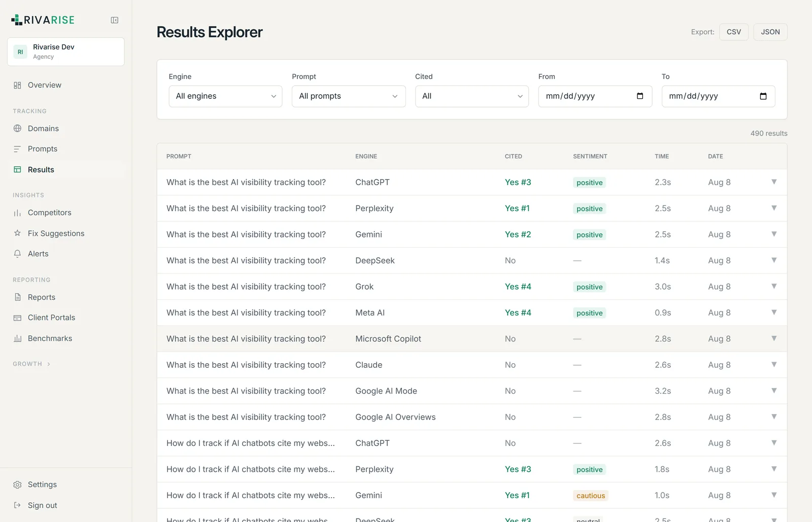812x522 pixels.
Task: Click Google AI Mode engine cell
Action: 386,391
